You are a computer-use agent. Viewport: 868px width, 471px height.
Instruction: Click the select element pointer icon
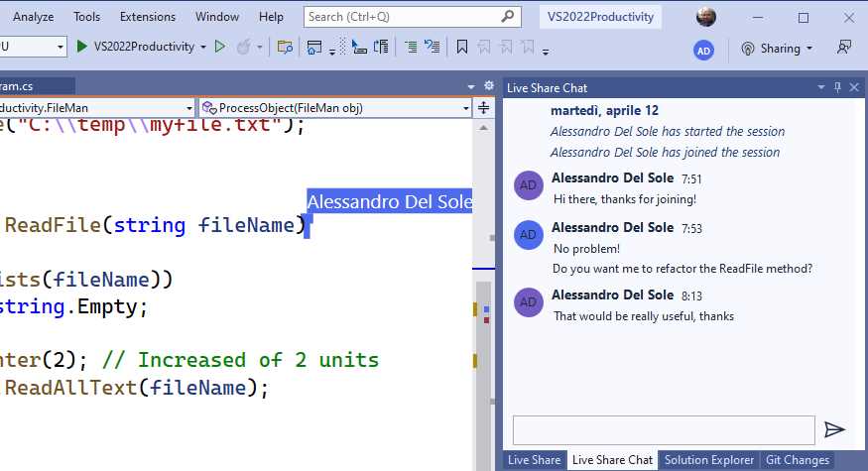[359, 47]
